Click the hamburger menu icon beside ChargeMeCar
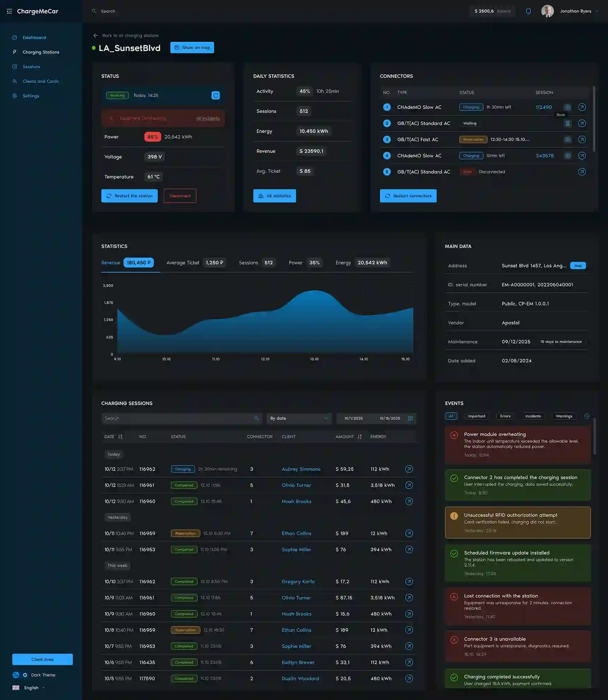 [x=9, y=11]
